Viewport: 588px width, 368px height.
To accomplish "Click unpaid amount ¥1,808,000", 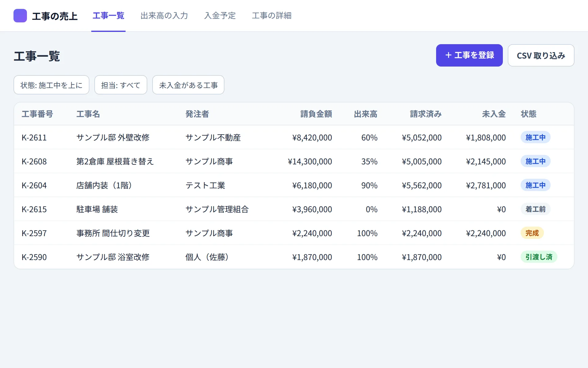I will click(486, 137).
